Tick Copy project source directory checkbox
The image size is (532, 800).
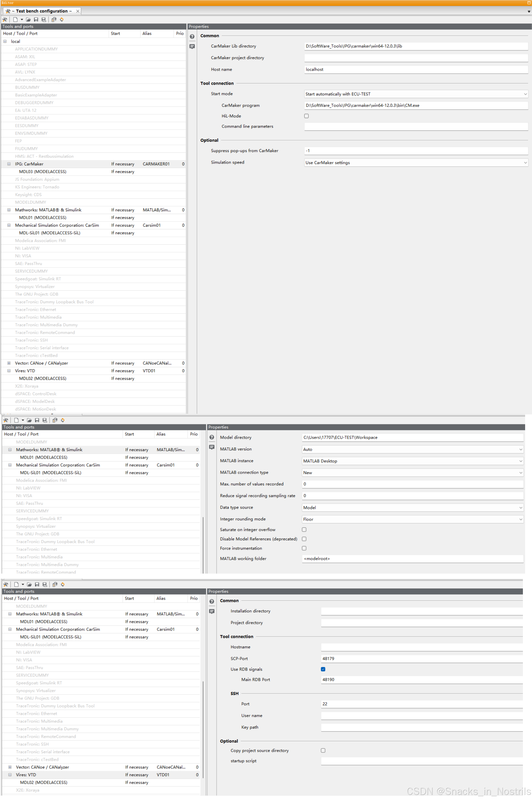pos(323,750)
